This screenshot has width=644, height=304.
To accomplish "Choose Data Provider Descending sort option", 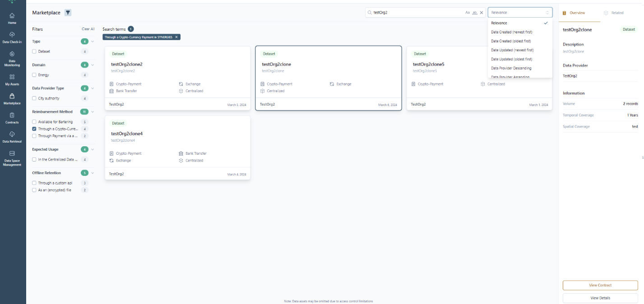I will [511, 68].
